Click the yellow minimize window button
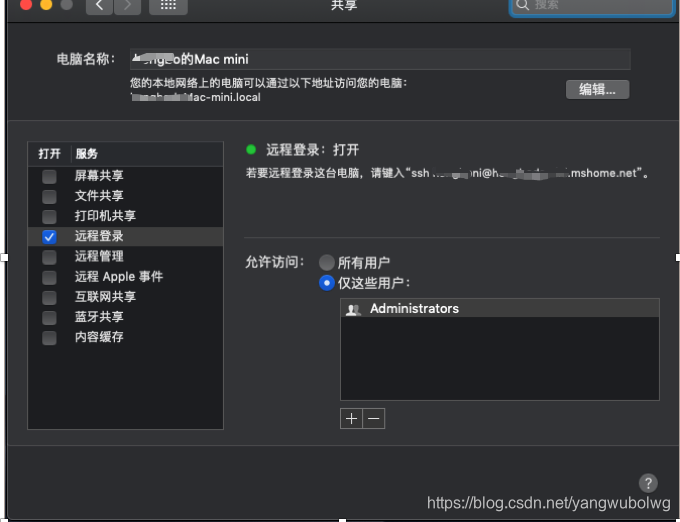This screenshot has height=522, width=680. [46, 4]
